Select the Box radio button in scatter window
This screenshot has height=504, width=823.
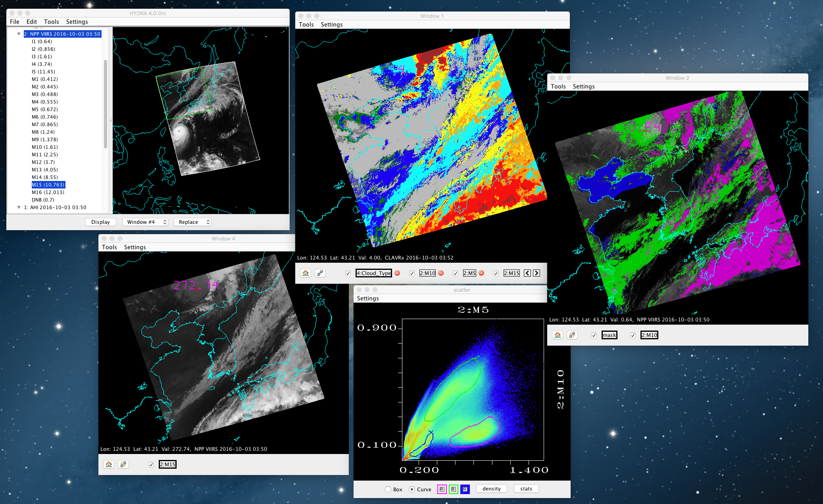point(388,489)
